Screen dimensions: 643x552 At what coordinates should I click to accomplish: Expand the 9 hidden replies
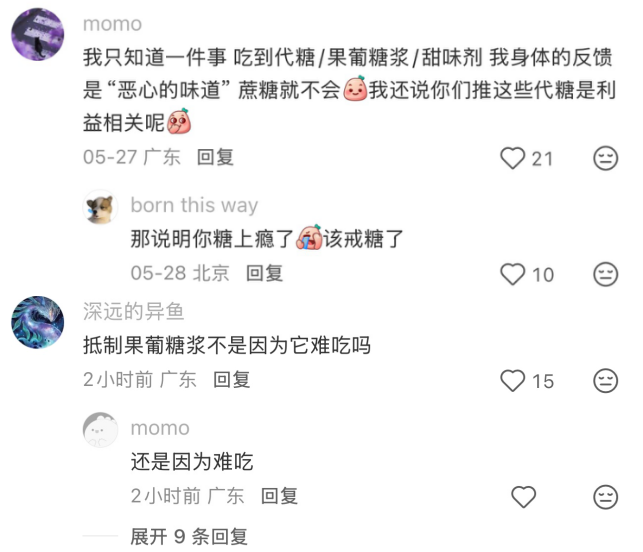pos(189,536)
